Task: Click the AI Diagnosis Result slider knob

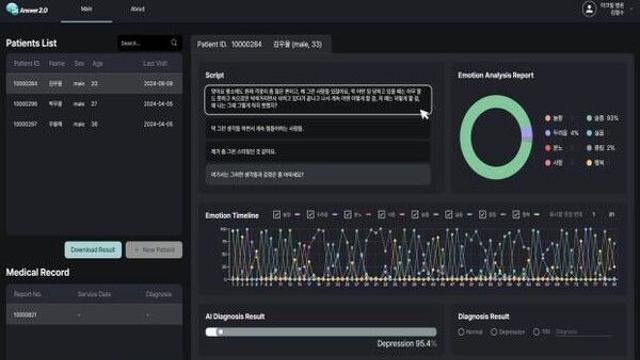Action: click(x=220, y=332)
